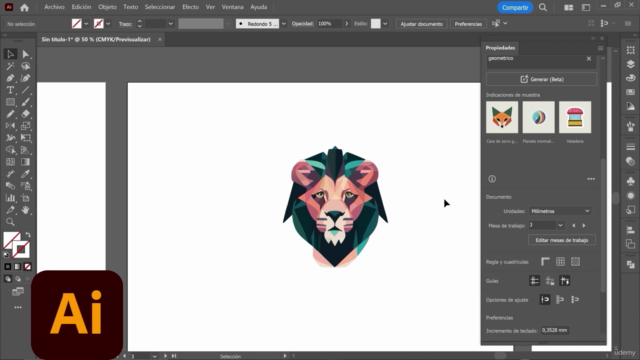Image resolution: width=640 pixels, height=360 pixels.
Task: Select the Eyedropper tool
Action: tap(26, 174)
